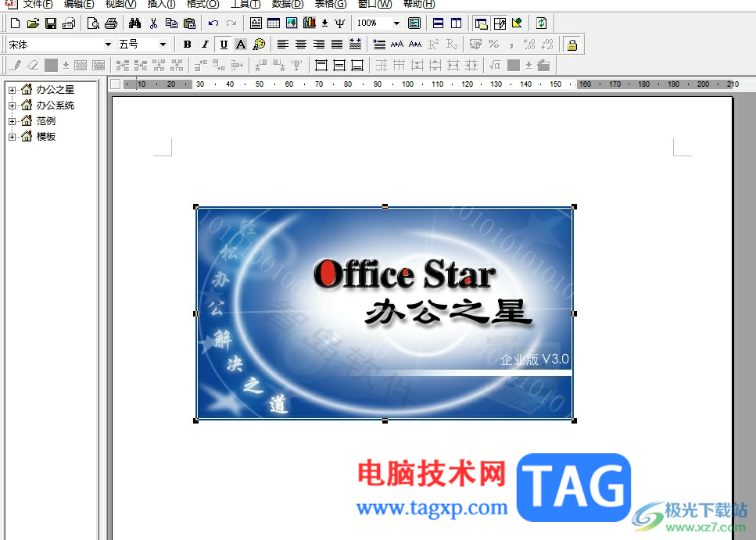The height and width of the screenshot is (540, 756).
Task: Print the document using the printer icon
Action: (x=111, y=23)
